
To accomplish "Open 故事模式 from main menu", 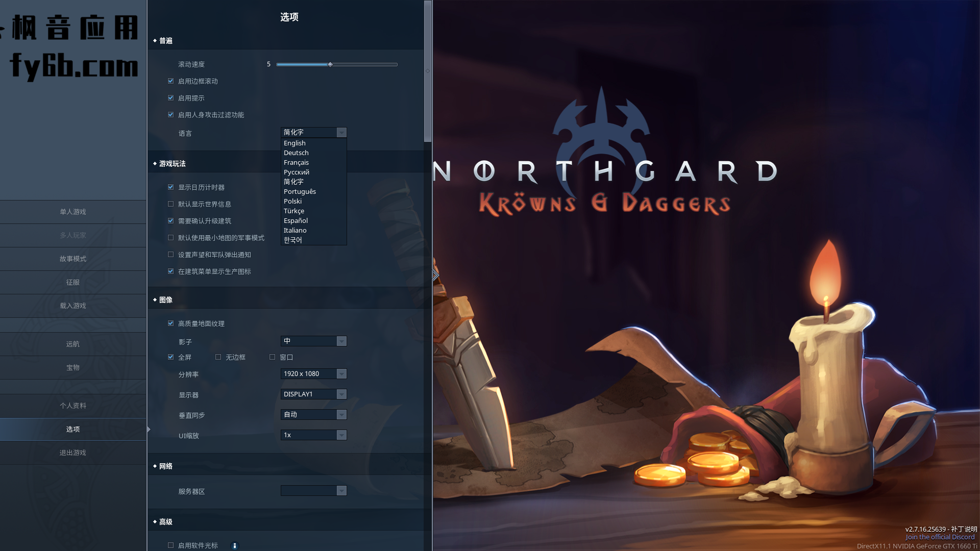I will tap(73, 259).
